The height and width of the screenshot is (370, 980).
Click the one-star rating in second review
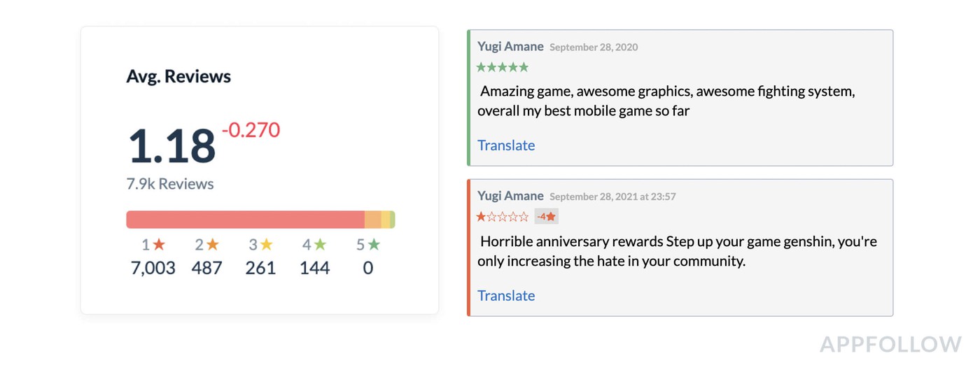click(x=503, y=217)
